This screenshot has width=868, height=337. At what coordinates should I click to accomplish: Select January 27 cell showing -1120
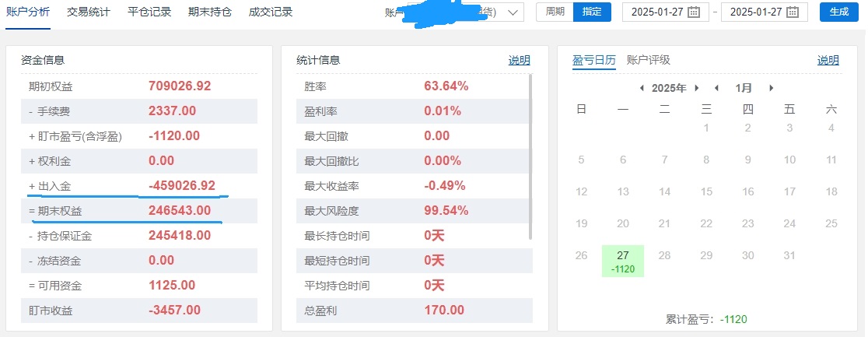click(623, 261)
